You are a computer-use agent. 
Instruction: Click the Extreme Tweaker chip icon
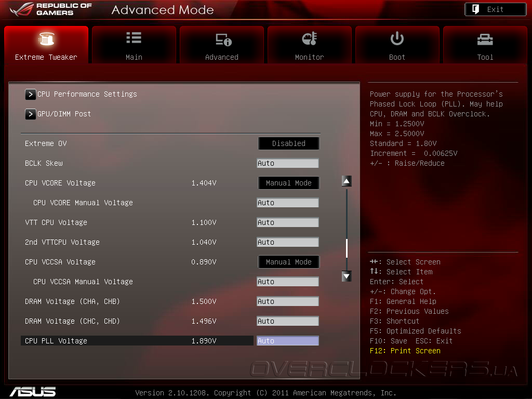pos(46,38)
